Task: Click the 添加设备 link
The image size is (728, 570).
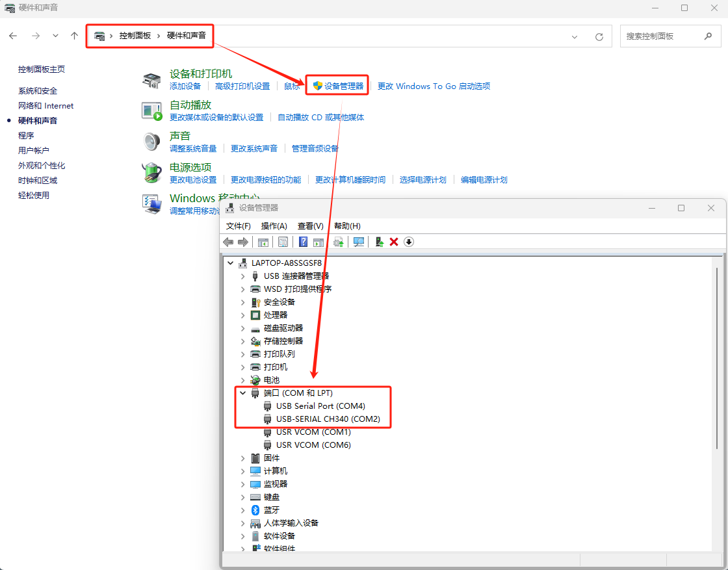Action: (185, 86)
